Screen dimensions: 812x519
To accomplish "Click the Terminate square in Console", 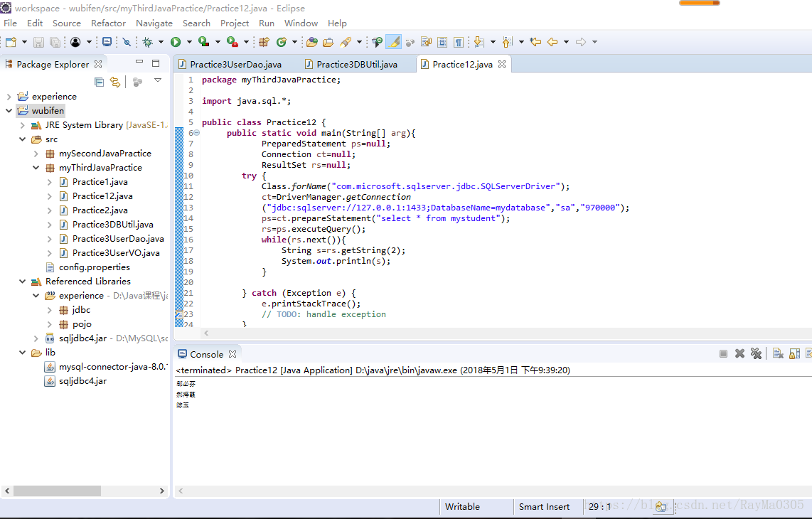I will tap(723, 354).
